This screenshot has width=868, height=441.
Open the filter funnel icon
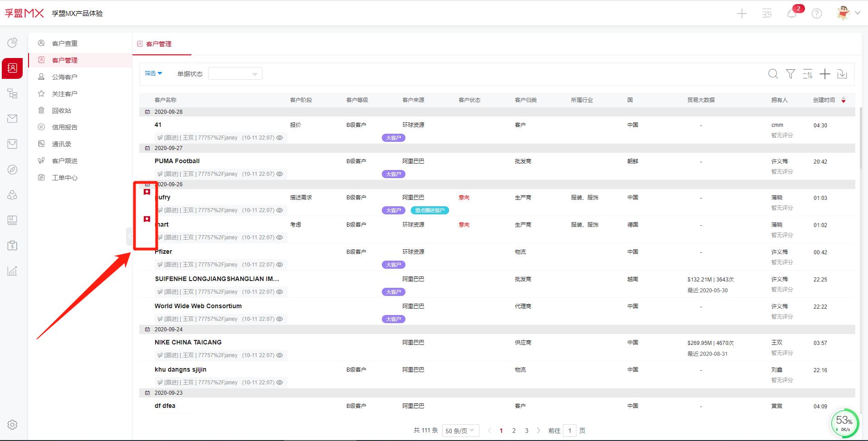pos(790,74)
